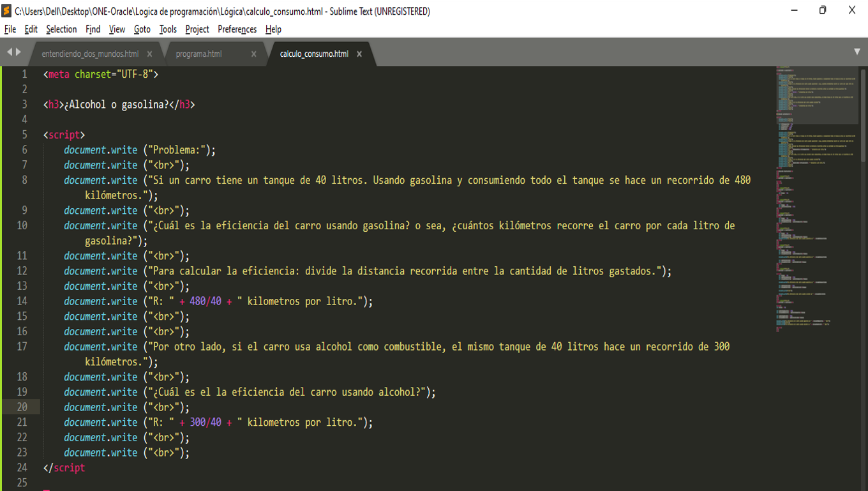Close the entendiendo_dos_mundos.html tab
The width and height of the screenshot is (868, 491).
click(x=149, y=54)
